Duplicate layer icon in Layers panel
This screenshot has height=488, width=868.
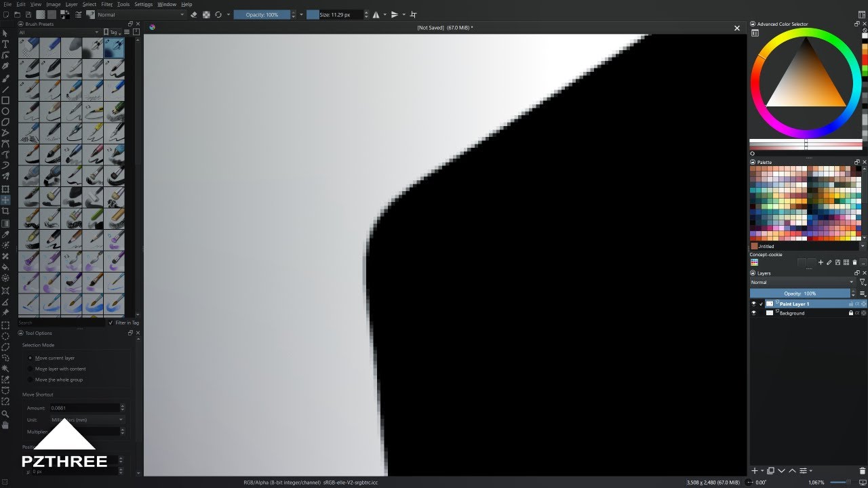coord(770,470)
